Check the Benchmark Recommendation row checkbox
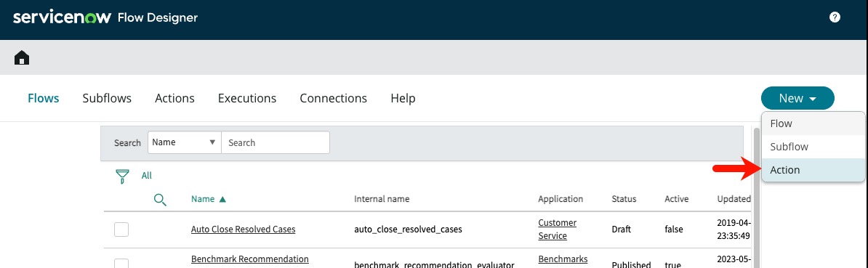The height and width of the screenshot is (268, 868). [x=121, y=263]
